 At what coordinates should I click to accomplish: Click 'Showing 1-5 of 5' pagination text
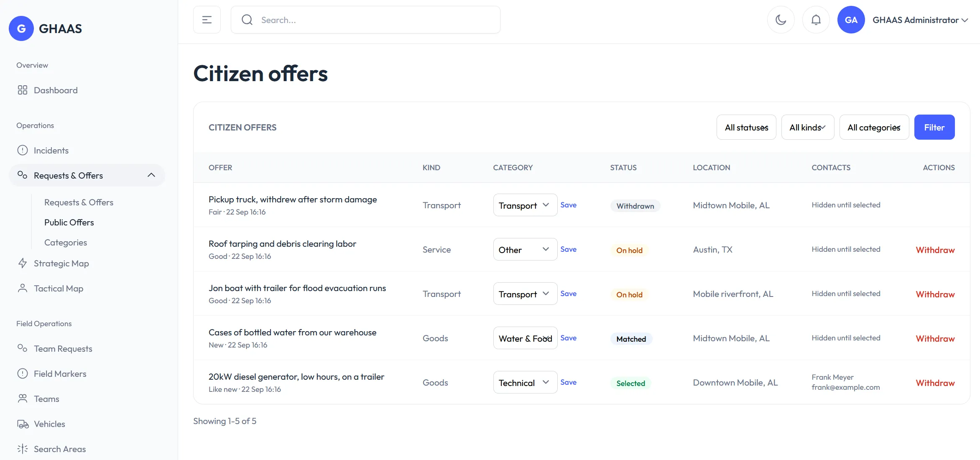pyautogui.click(x=225, y=421)
